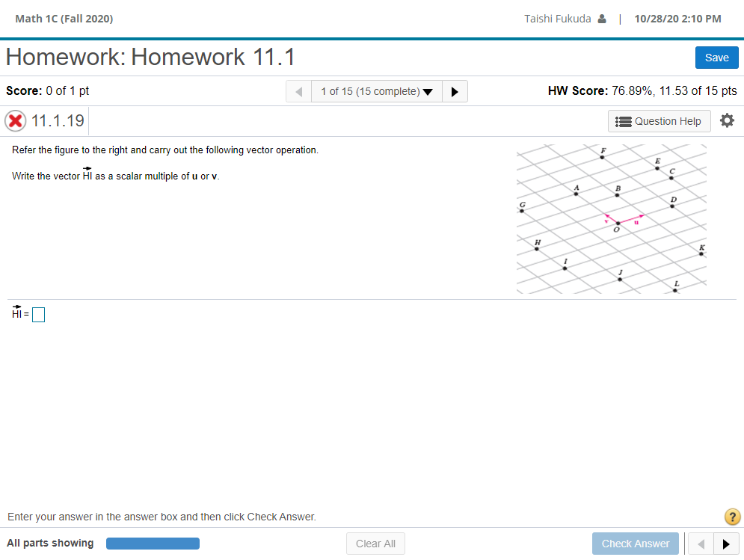Click the HI answer input box
The height and width of the screenshot is (560, 744).
[x=38, y=314]
